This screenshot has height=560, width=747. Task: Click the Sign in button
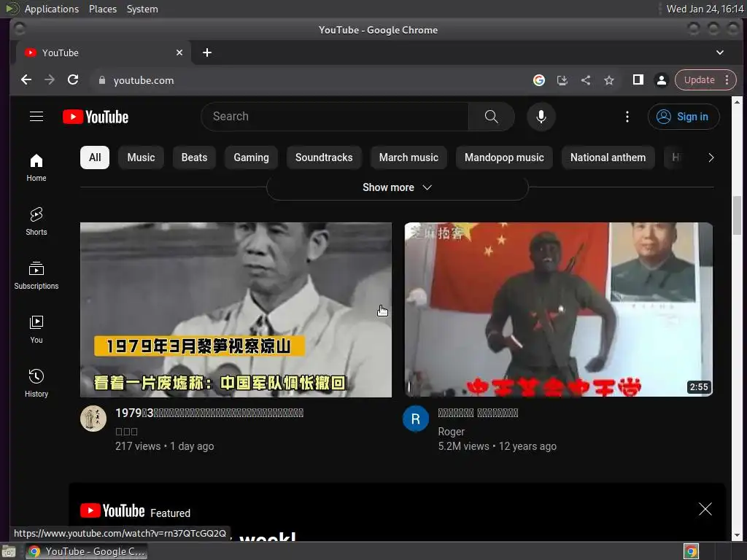point(683,117)
